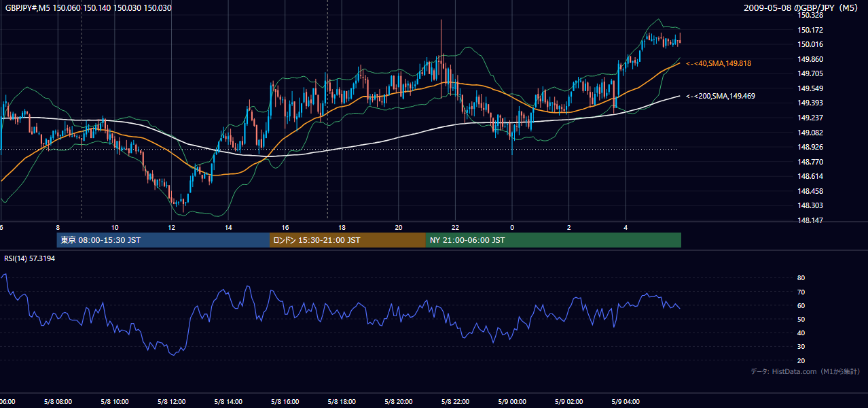Select the 5/9 02:00 date label

coord(569,402)
